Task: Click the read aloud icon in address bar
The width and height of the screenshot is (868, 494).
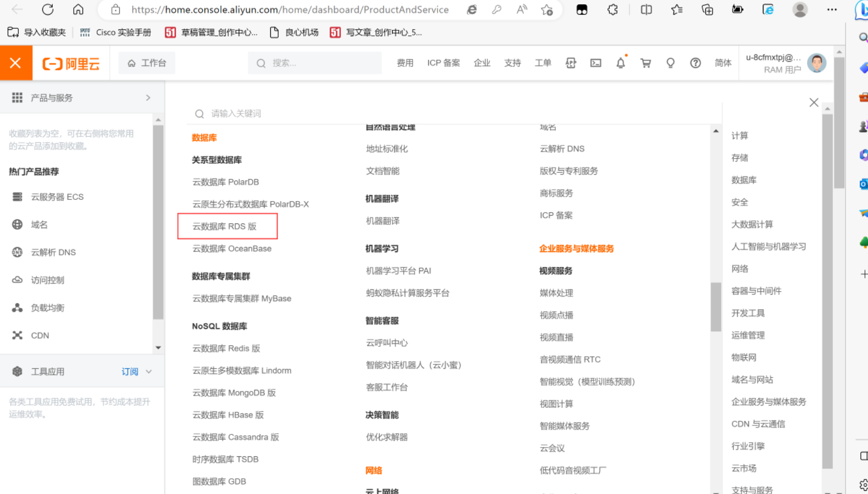Action: tap(522, 9)
